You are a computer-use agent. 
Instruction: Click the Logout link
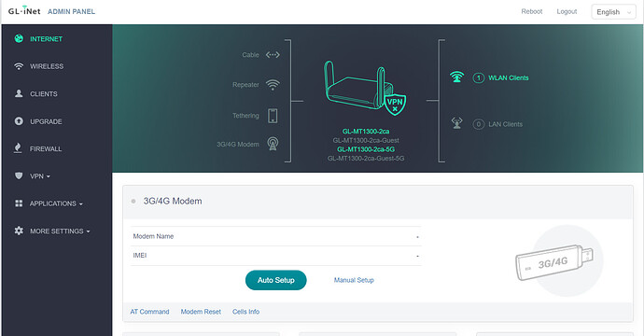(x=567, y=11)
